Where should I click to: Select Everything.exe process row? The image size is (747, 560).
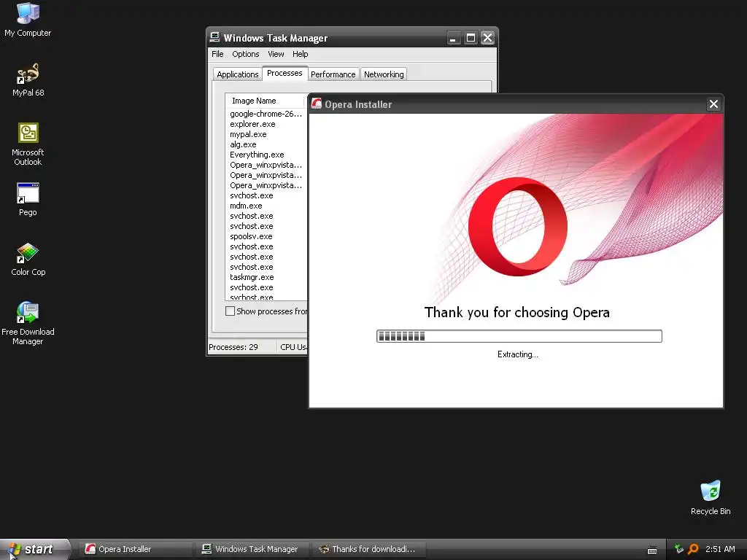coord(266,155)
